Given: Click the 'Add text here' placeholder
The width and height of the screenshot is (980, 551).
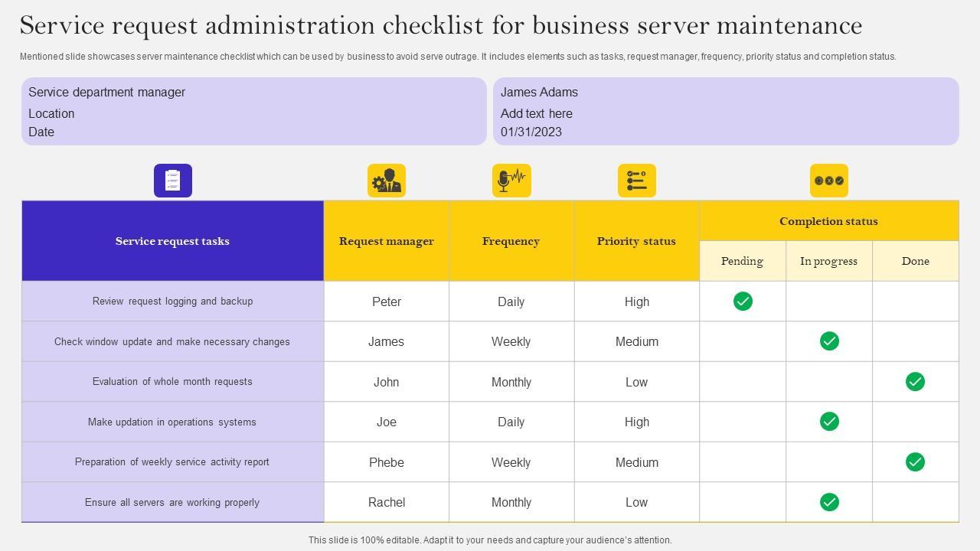Looking at the screenshot, I should click(537, 113).
